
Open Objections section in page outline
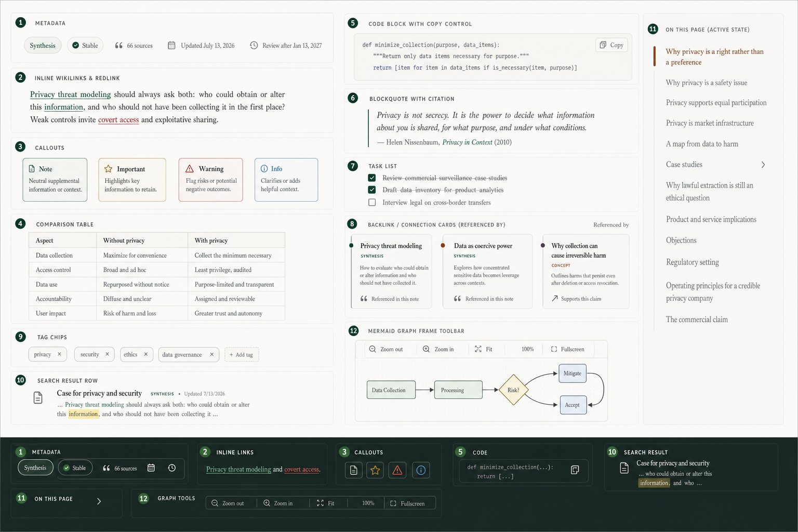[681, 241]
